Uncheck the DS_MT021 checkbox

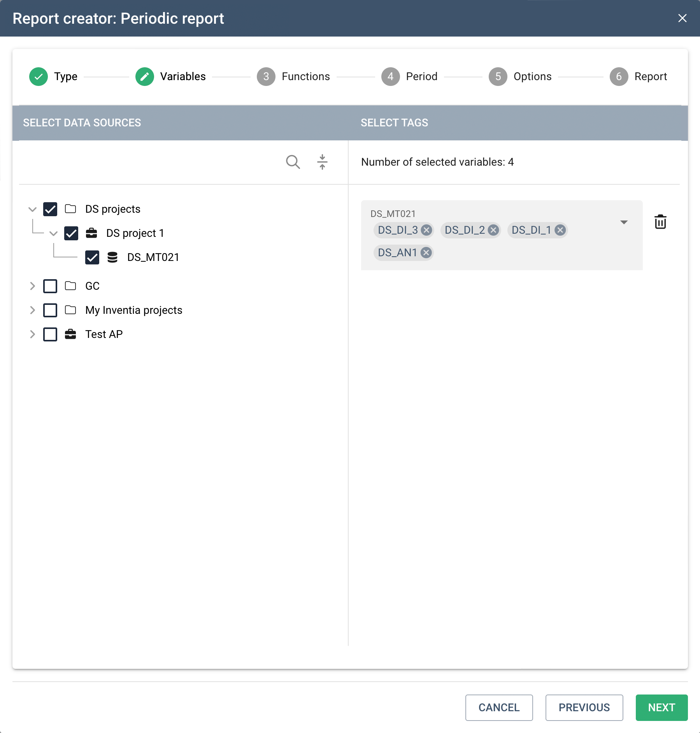click(x=92, y=257)
